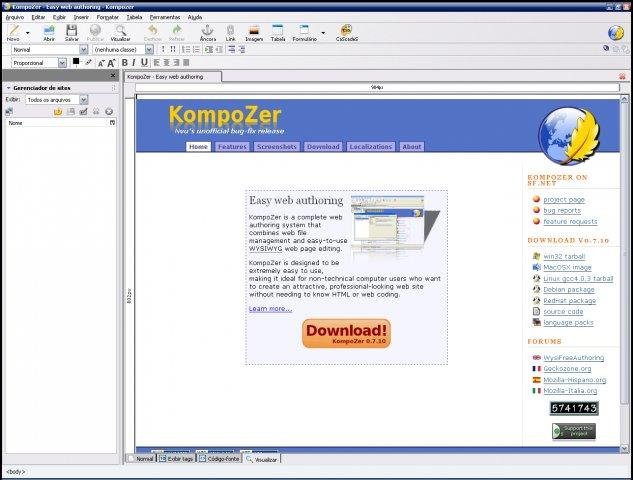This screenshot has height=480, width=633.
Task: Click the refresh icon in site manager
Action: pyautogui.click(x=58, y=112)
